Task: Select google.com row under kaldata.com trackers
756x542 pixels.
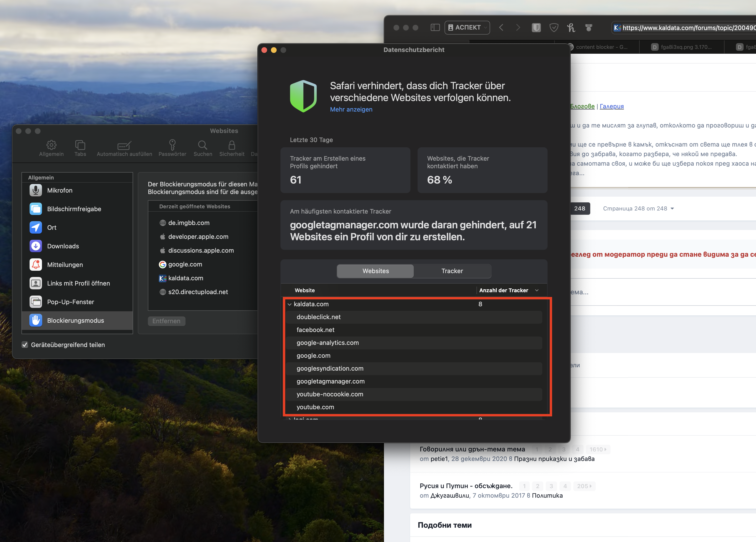Action: pos(414,356)
